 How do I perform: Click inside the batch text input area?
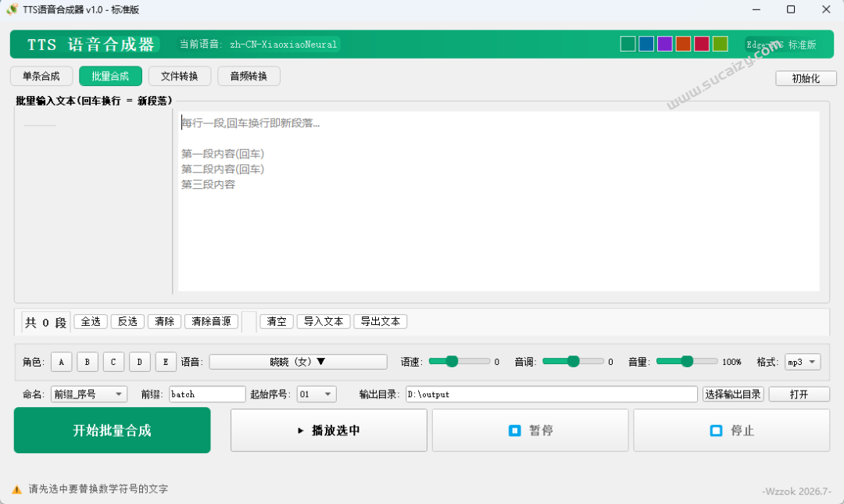[x=499, y=201]
